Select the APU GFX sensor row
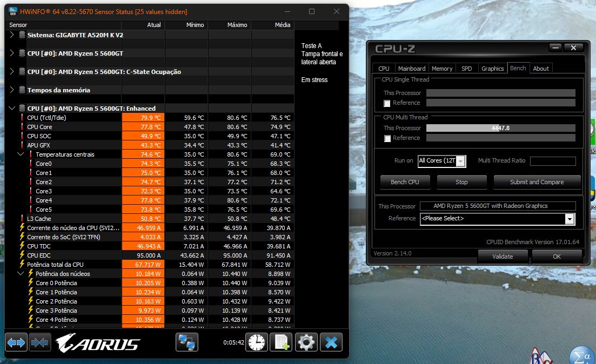This screenshot has height=364, width=596. tap(150, 145)
